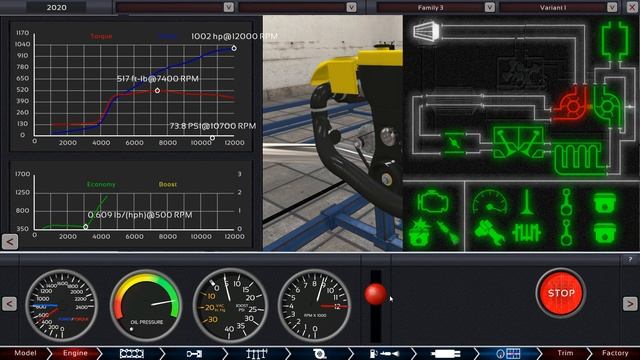Select the engine knock explosion icon
Viewport: 640px width, 360px height.
[419, 232]
